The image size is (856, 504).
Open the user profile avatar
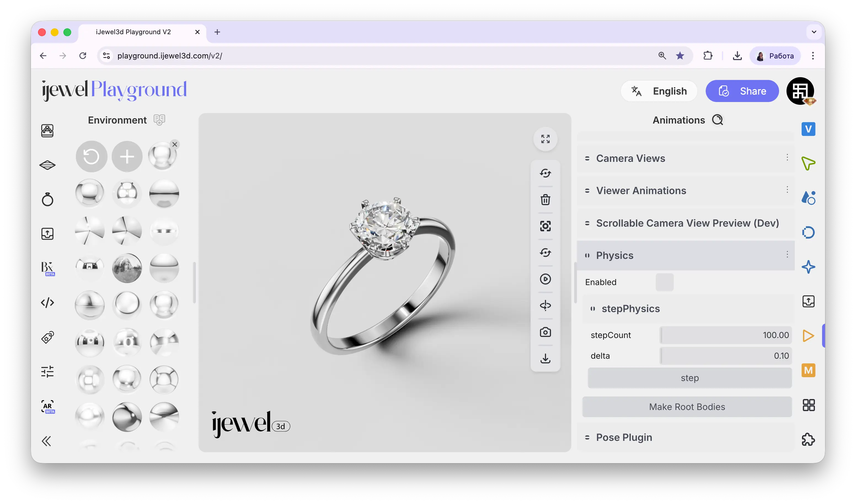pyautogui.click(x=800, y=91)
